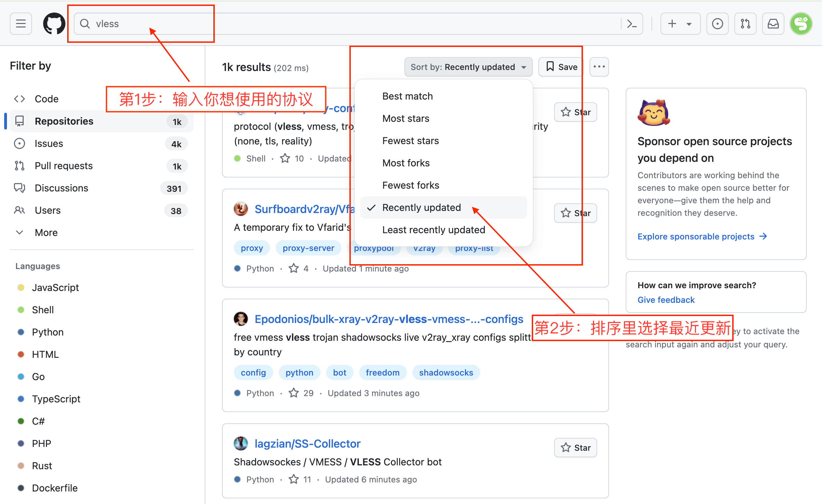
Task: Click the search magnifier icon
Action: pyautogui.click(x=85, y=23)
